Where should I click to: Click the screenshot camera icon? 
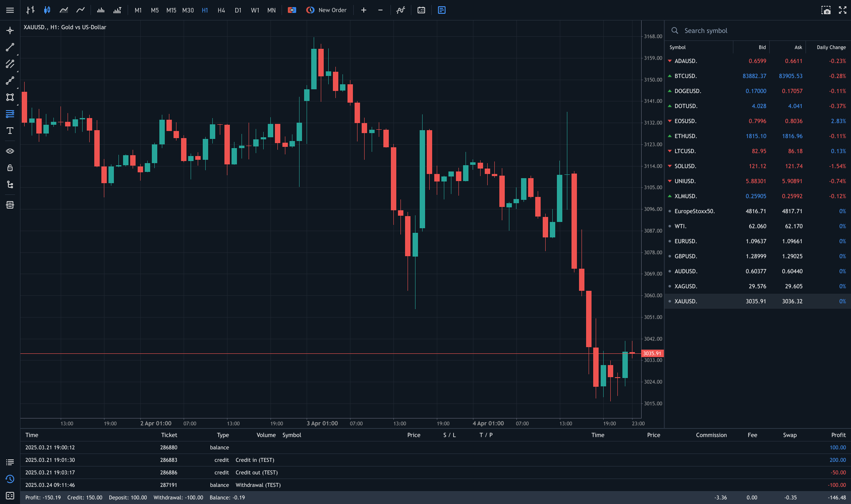click(x=826, y=10)
